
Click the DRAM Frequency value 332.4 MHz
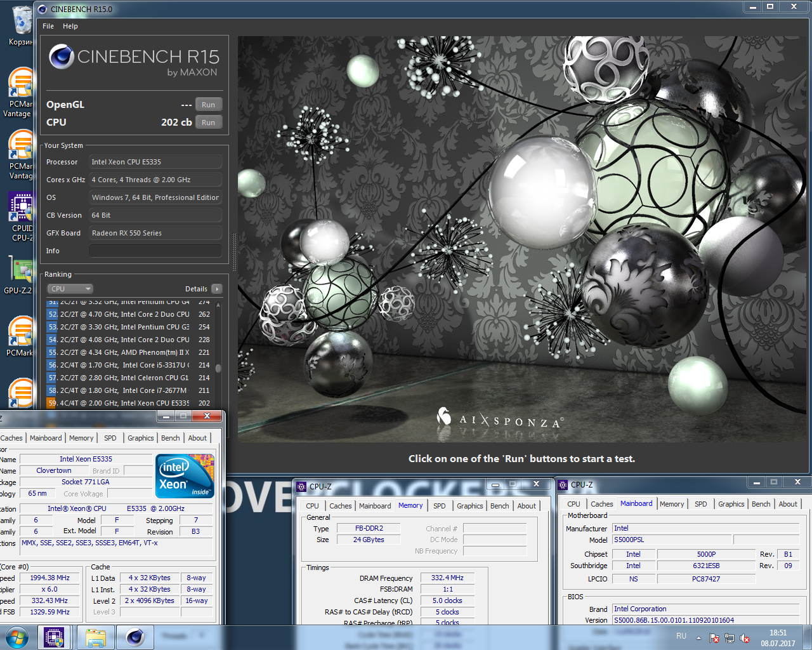pos(448,578)
